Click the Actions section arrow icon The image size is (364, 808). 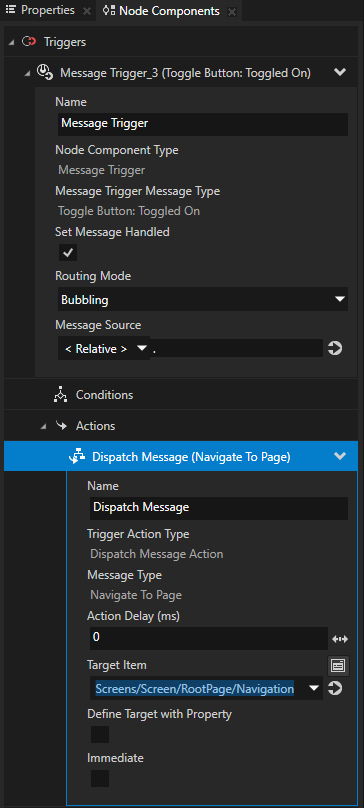click(61, 426)
